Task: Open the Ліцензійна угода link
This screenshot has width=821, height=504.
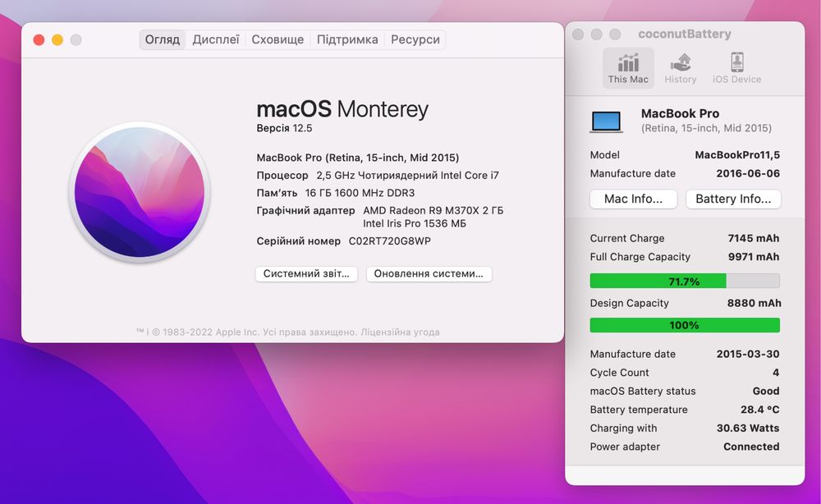Action: tap(400, 332)
